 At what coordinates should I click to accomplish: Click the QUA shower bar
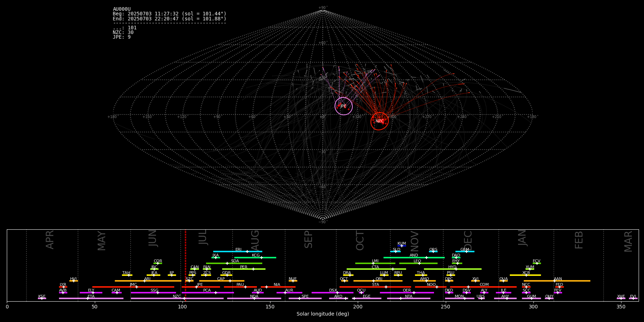pyautogui.click(x=503, y=281)
